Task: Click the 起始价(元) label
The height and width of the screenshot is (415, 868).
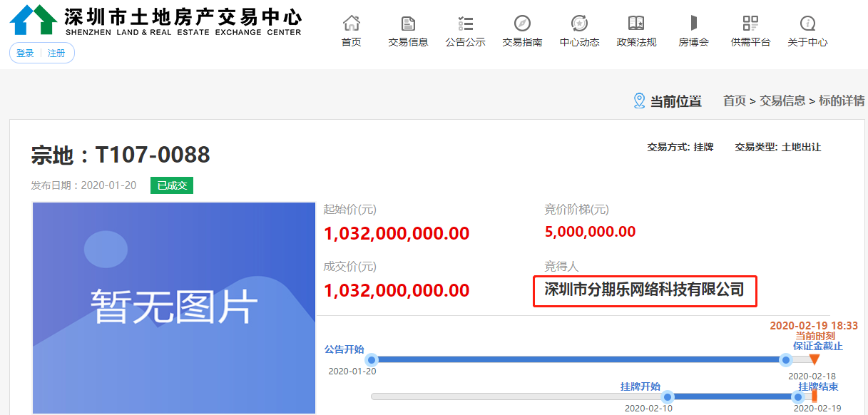Action: pos(350,210)
